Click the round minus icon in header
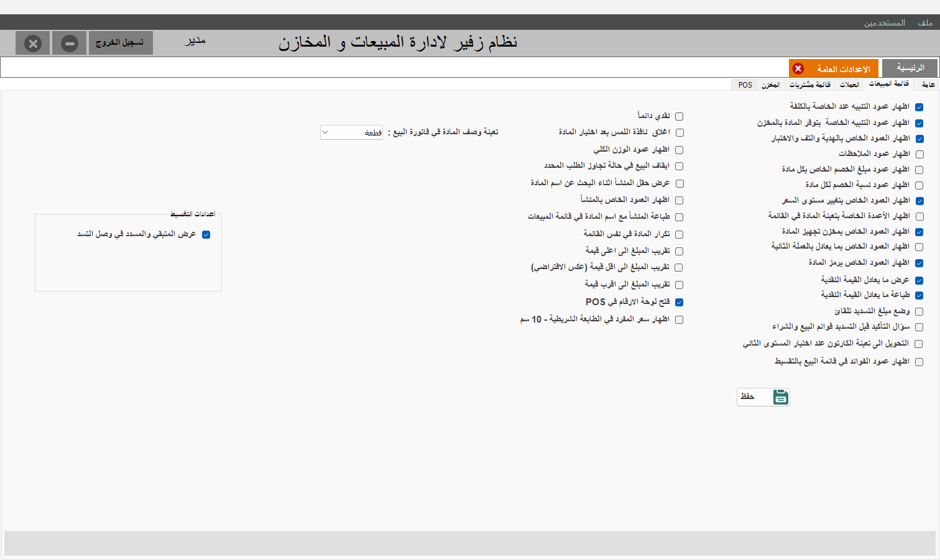 (x=70, y=44)
